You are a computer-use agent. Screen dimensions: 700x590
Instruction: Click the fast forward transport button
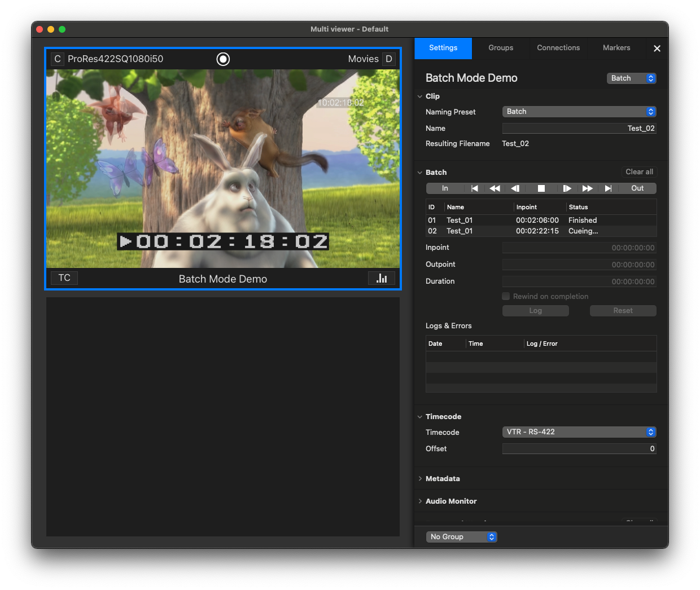pos(587,188)
